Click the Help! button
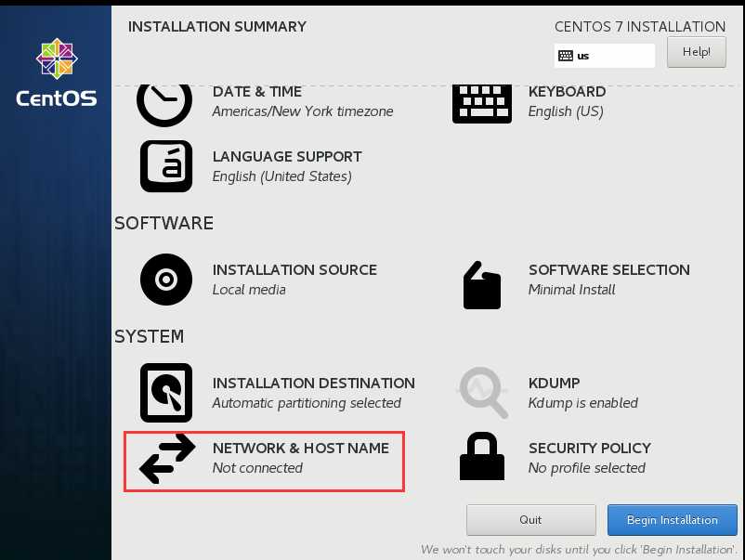 (x=697, y=52)
